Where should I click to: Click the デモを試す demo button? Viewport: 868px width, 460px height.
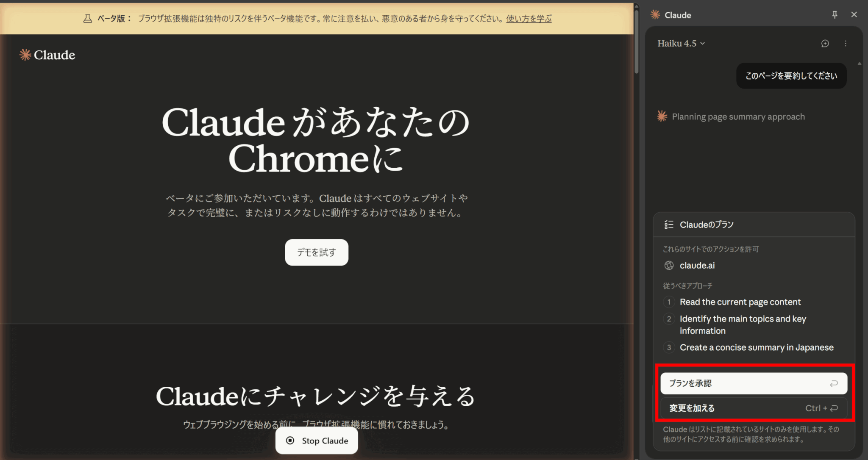[317, 252]
